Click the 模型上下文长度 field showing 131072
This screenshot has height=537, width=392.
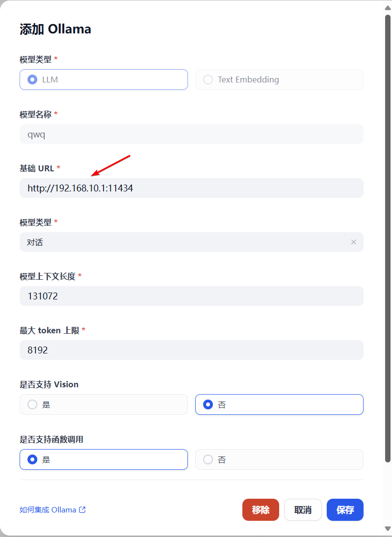coord(191,296)
